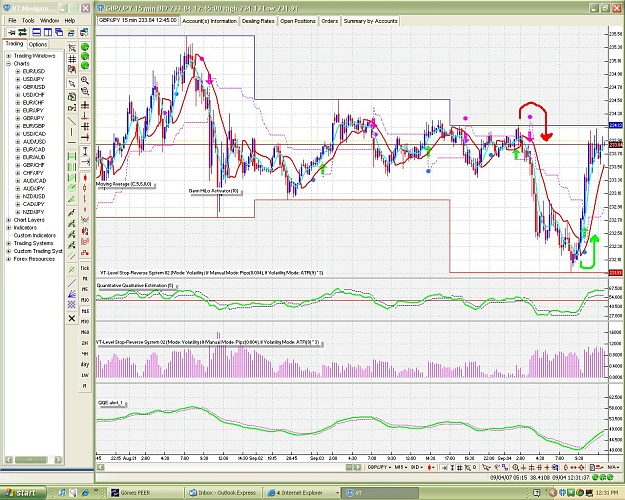Set chart interval to M1
Image resolution: width=625 pixels, height=500 pixels.
pos(85,279)
